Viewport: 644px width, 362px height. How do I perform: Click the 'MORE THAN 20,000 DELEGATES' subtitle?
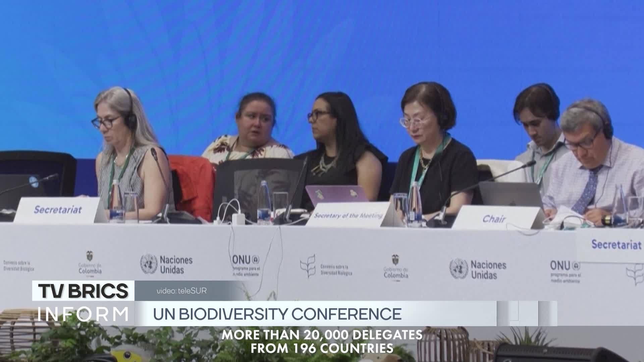(322, 335)
